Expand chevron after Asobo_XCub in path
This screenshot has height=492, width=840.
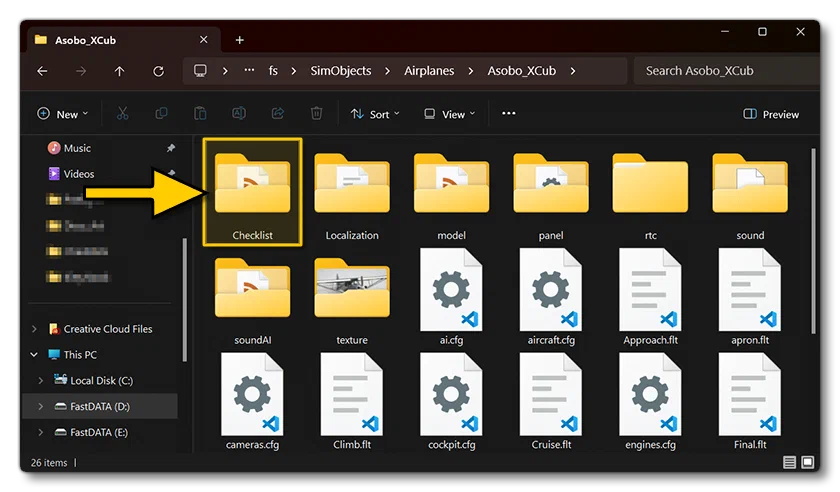(x=573, y=71)
